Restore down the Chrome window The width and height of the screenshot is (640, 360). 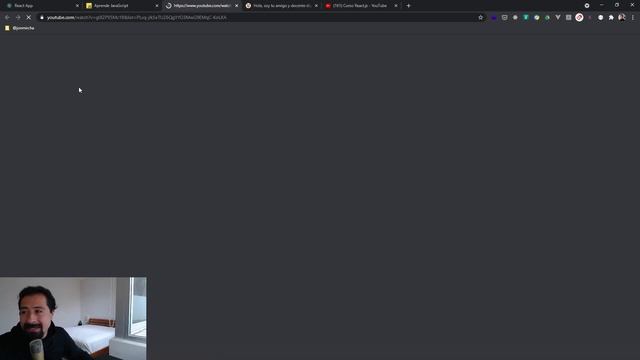coord(617,5)
